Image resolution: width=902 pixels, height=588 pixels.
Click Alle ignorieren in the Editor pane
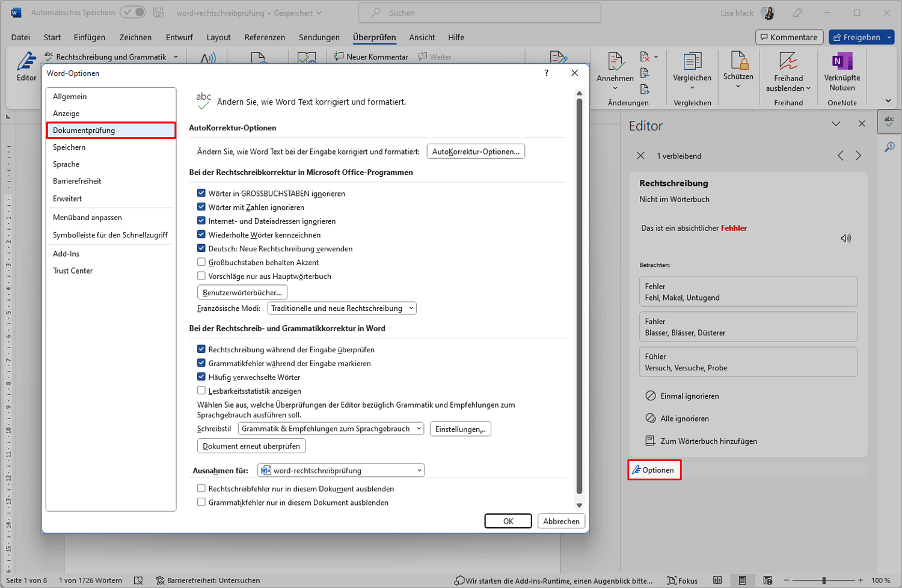pos(677,418)
